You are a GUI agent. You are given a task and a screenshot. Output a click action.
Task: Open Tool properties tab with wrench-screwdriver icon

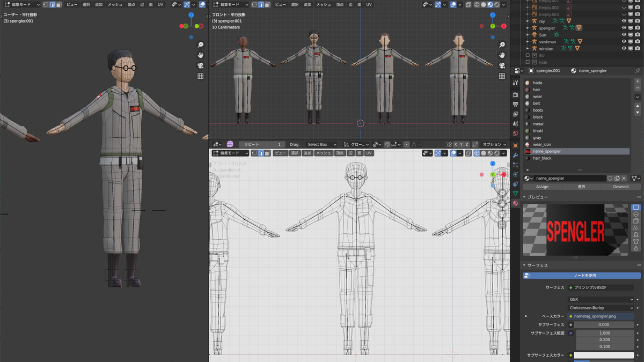tap(515, 83)
